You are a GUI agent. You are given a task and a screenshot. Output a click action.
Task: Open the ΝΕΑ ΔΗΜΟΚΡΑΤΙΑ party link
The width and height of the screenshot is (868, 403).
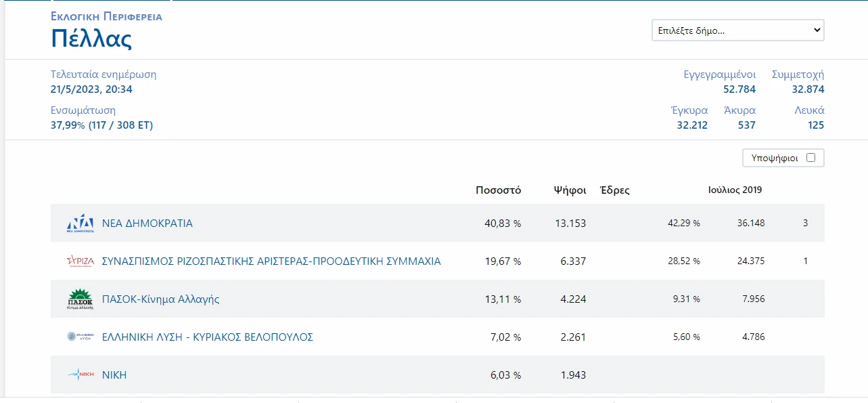(147, 223)
